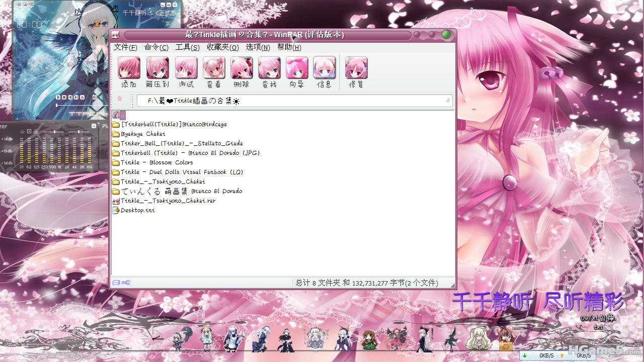Click the green round WinRAR window button
644x362 pixels.
point(446,35)
